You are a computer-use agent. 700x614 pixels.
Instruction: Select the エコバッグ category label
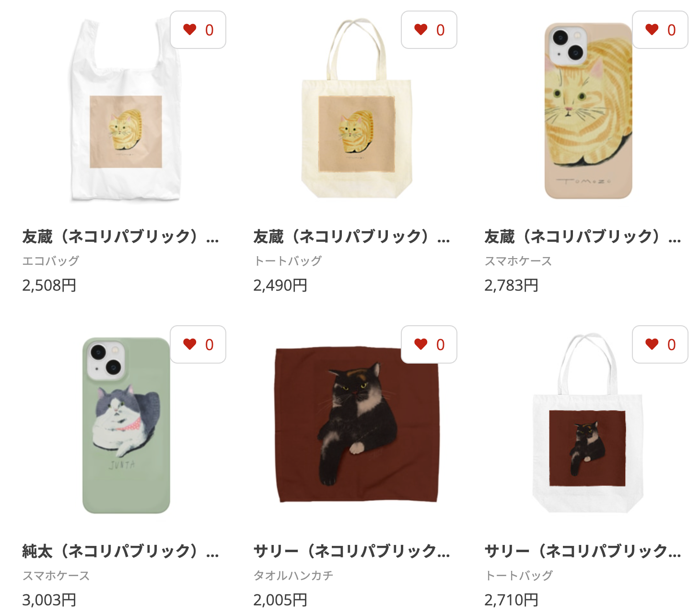(x=51, y=261)
